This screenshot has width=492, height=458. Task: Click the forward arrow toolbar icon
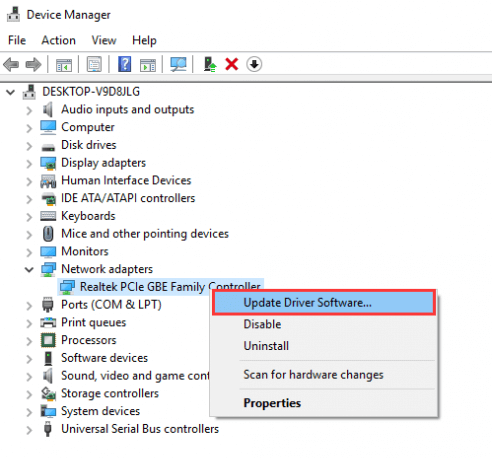tap(33, 64)
